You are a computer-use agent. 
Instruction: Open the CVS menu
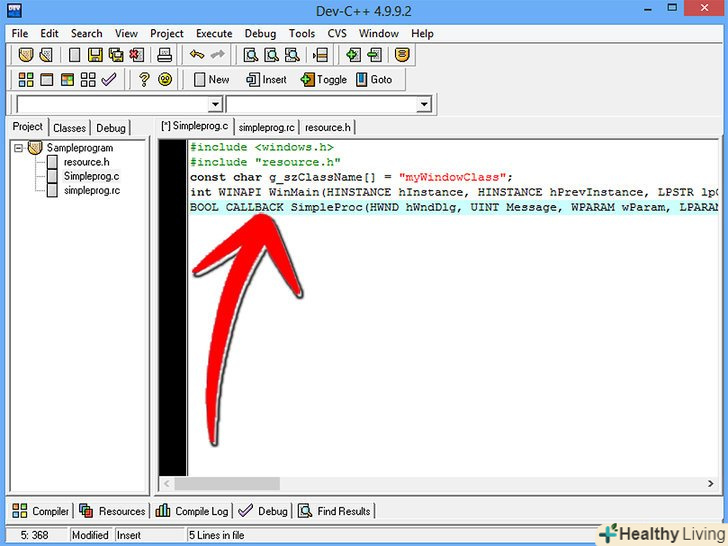[x=337, y=33]
